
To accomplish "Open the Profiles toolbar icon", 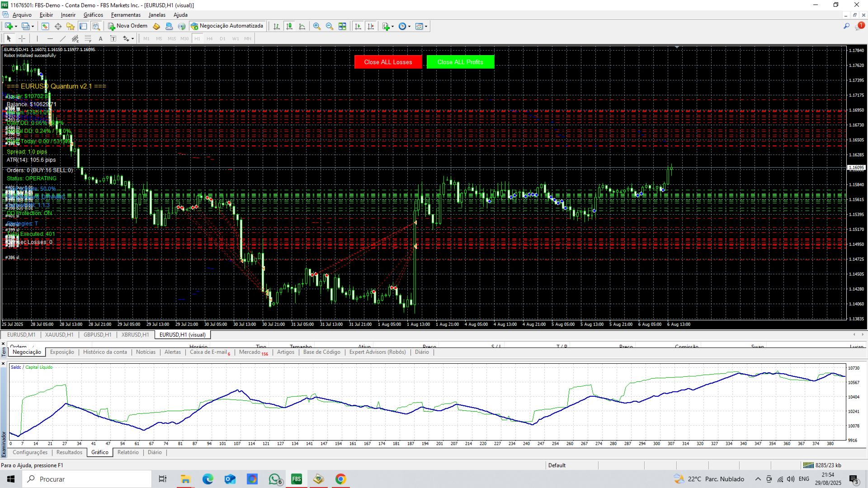I will 26,26.
